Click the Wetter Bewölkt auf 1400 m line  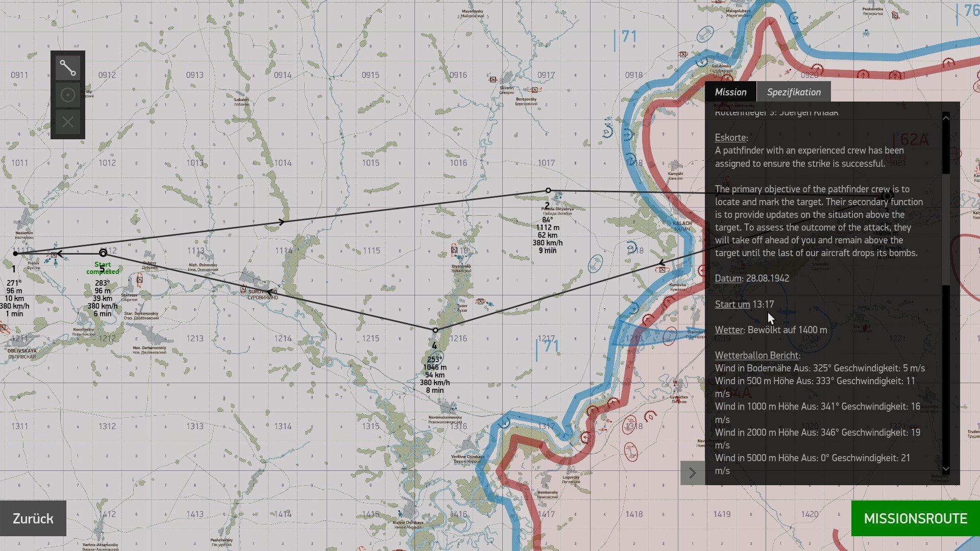(x=771, y=330)
